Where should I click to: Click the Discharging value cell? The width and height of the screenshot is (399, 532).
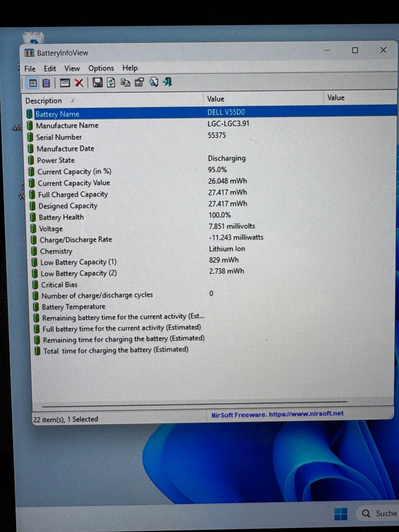(227, 158)
